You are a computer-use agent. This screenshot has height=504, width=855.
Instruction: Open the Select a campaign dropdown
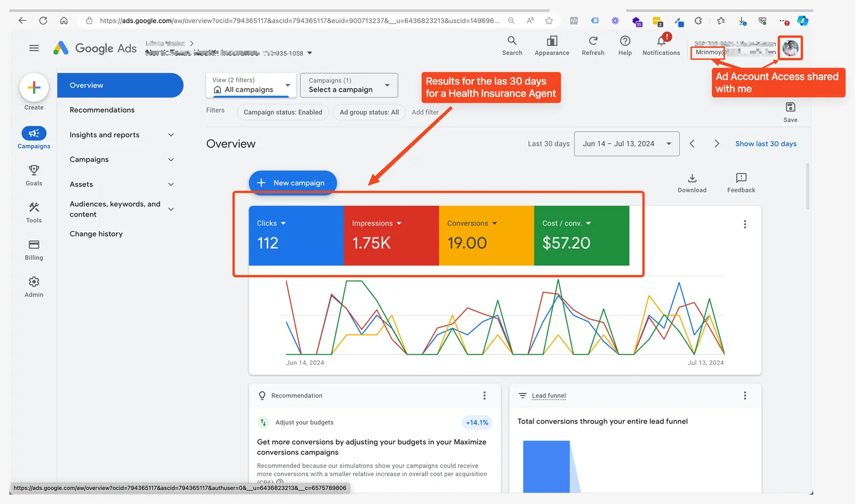(349, 85)
